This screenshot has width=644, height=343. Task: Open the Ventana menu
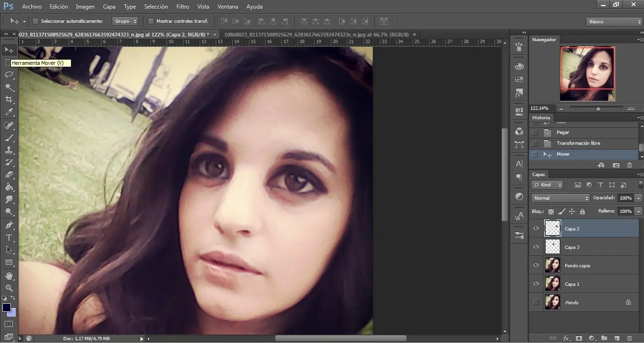tap(228, 7)
